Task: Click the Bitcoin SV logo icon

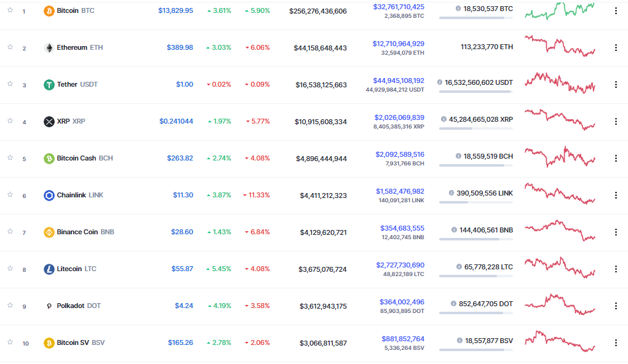Action: (49, 342)
